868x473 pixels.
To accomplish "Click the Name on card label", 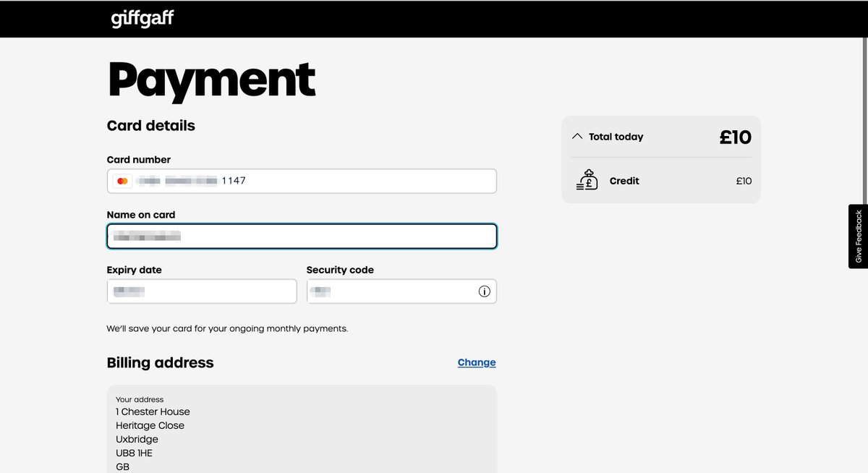I will [141, 215].
